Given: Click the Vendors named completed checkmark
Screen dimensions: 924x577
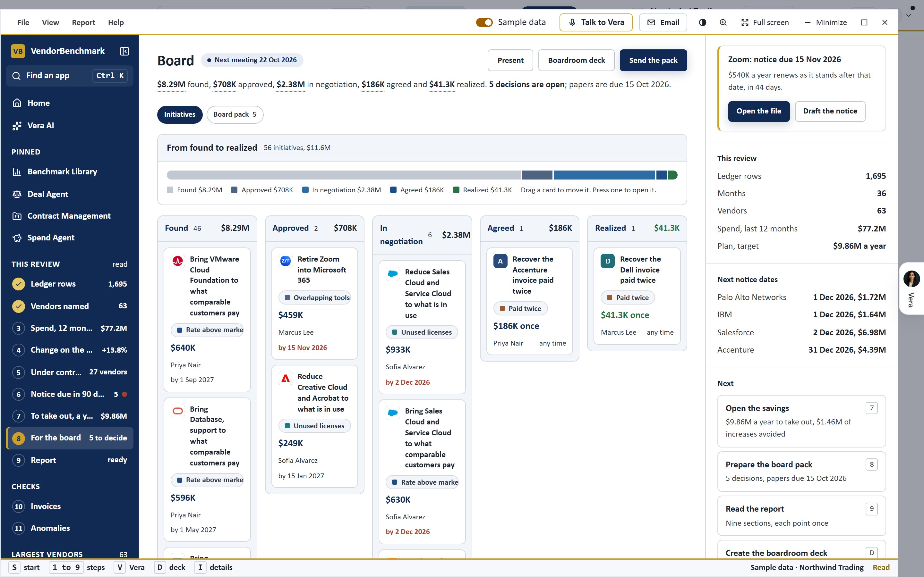Looking at the screenshot, I should (x=18, y=306).
